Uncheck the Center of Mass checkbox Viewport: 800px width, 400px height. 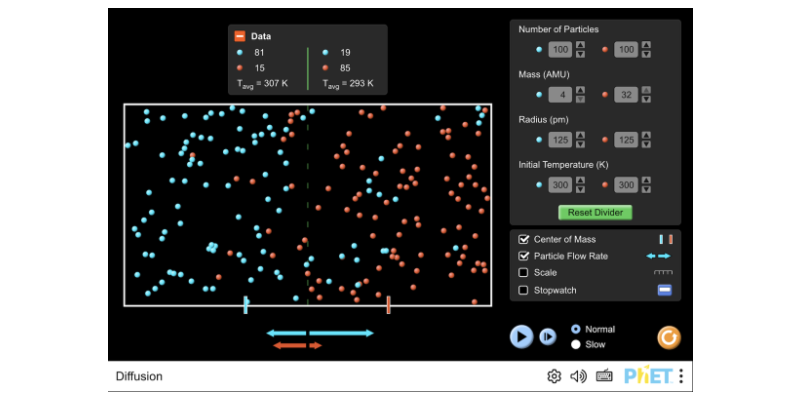point(523,239)
